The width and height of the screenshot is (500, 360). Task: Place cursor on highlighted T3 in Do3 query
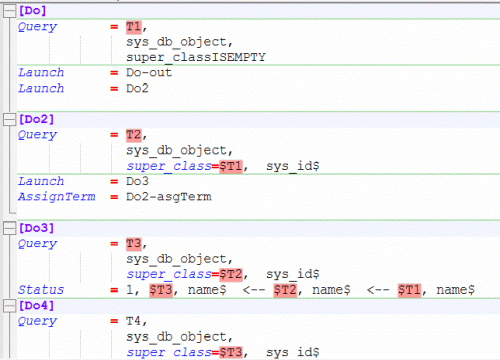coord(134,244)
